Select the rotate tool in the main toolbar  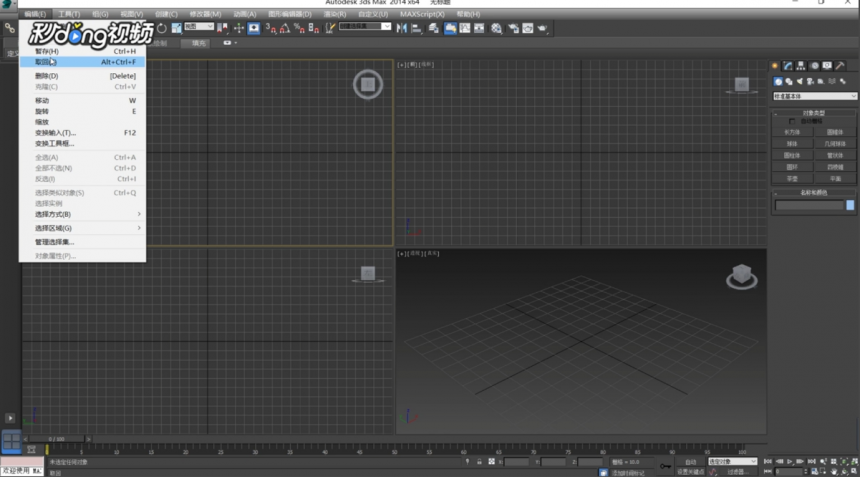point(162,28)
